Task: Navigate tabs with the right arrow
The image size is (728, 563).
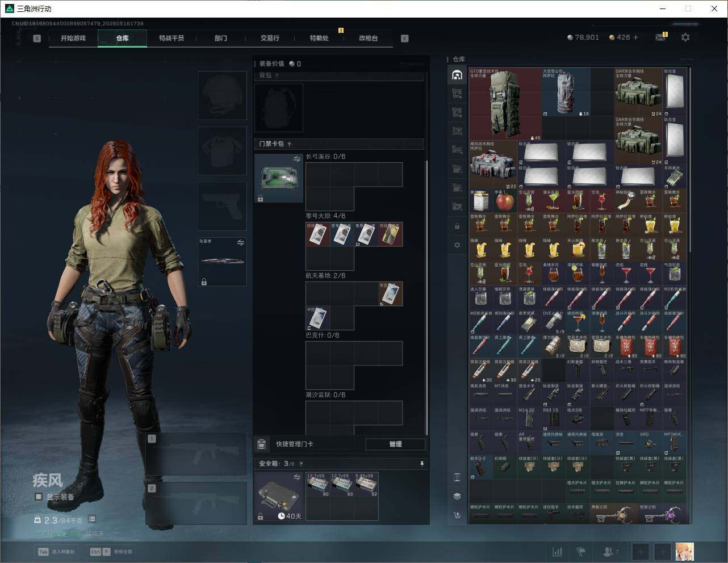Action: (405, 38)
